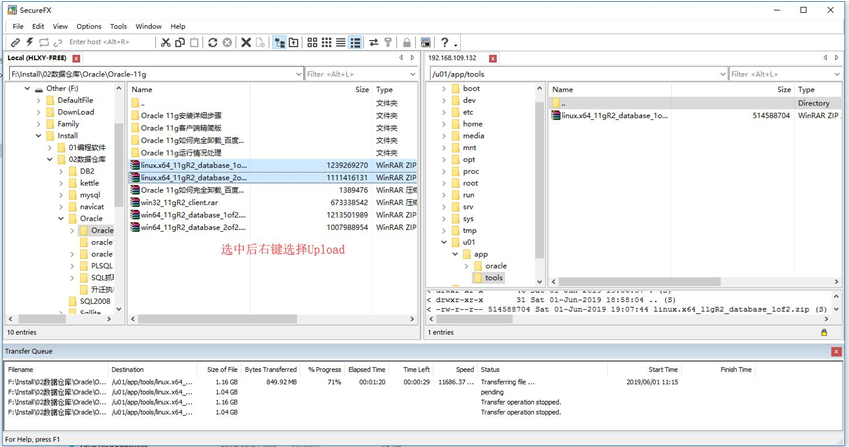Screen dimensions: 849x447
Task: Switch to Local (HLXY-FREE) tab
Action: tap(37, 58)
